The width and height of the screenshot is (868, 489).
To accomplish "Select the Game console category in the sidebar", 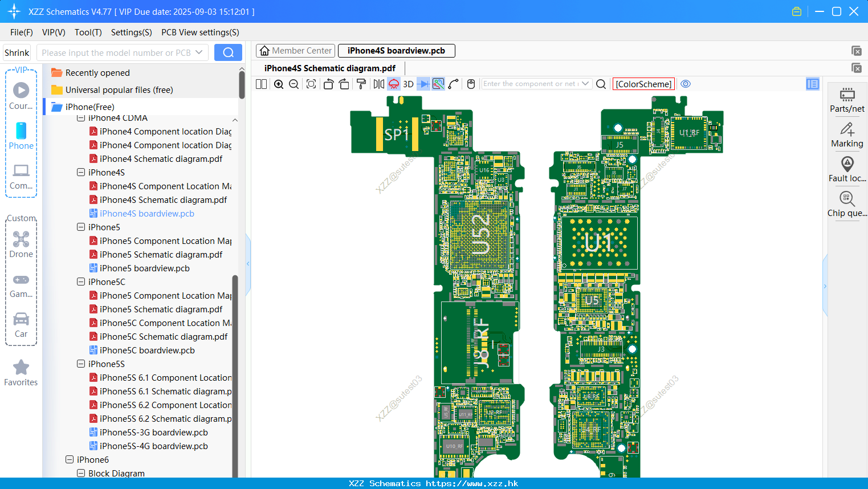I will 21,286.
